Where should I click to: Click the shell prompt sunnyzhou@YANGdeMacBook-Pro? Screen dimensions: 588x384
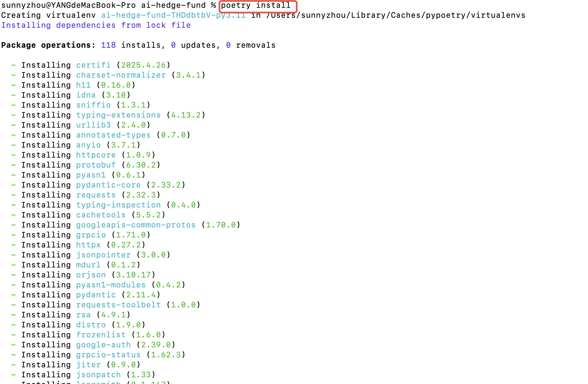(x=68, y=5)
